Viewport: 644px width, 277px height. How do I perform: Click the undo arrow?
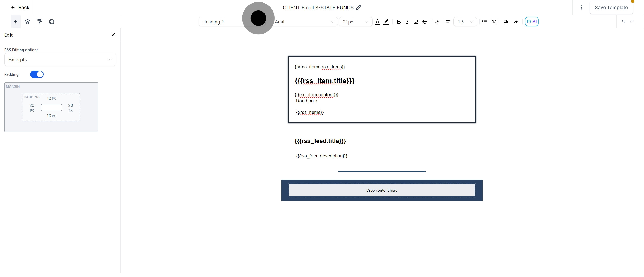[x=623, y=22]
